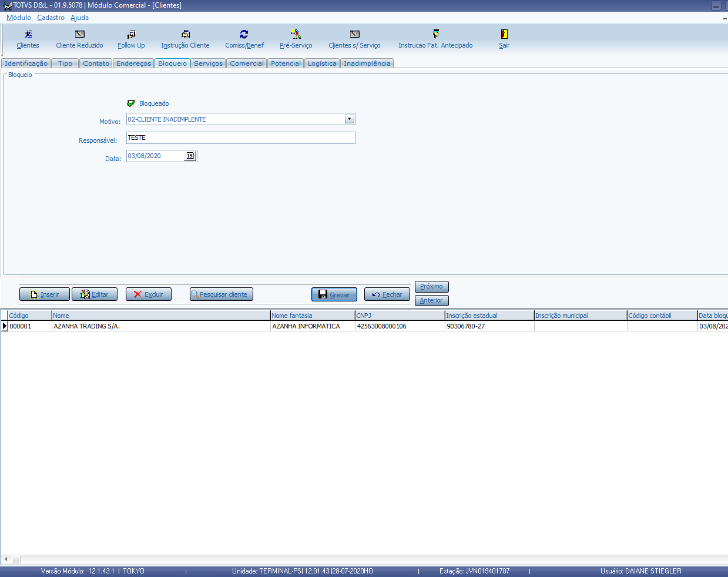
Task: Exit using the Sair toolbar icon
Action: click(x=504, y=35)
